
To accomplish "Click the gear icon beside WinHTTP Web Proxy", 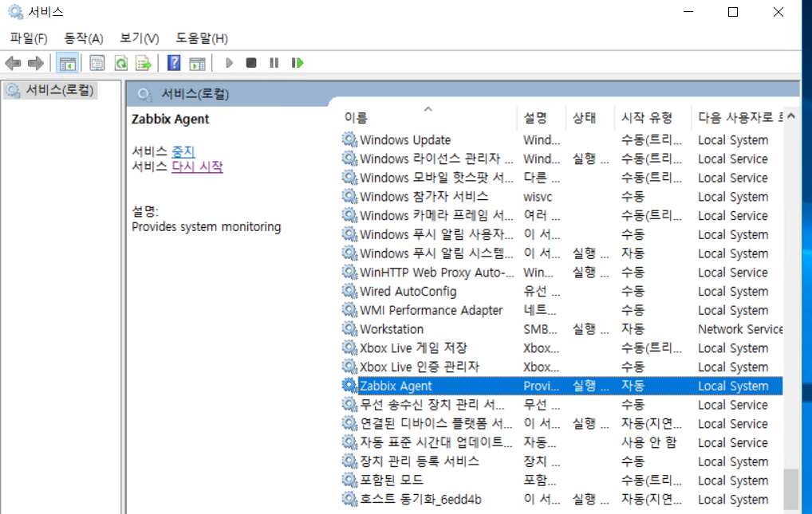I will point(349,273).
